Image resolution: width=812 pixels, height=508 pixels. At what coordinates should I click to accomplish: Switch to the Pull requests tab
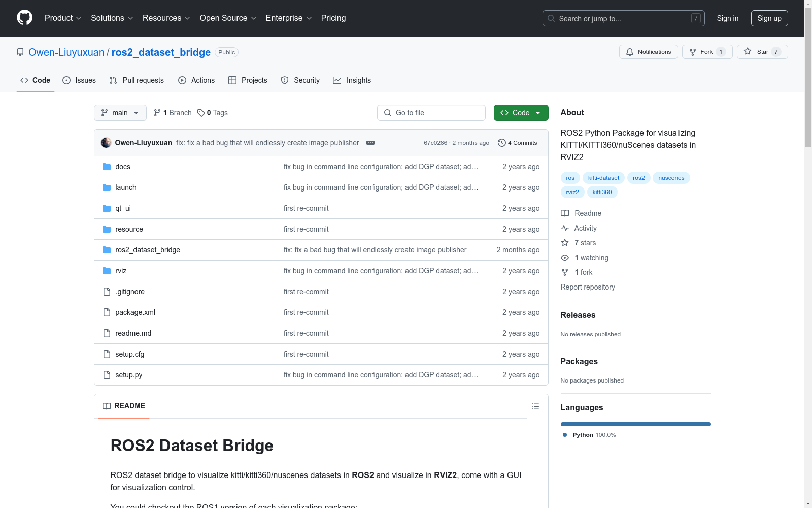[137, 80]
